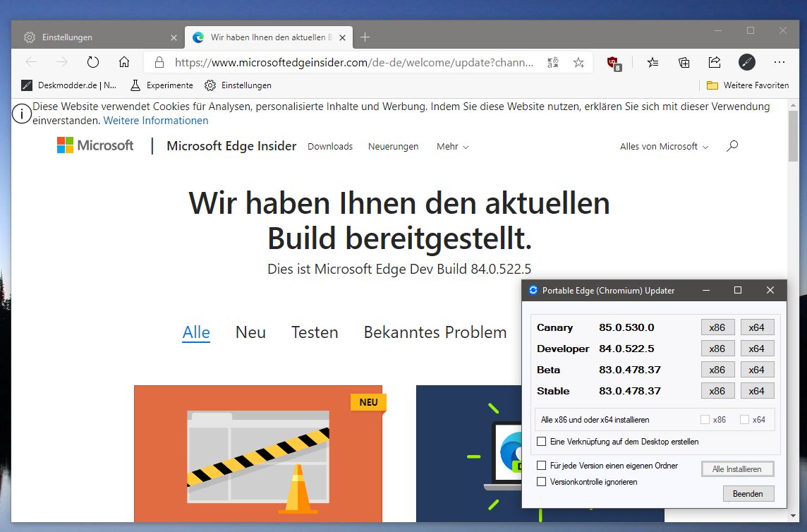Open the Edge settings and more menu

(779, 62)
